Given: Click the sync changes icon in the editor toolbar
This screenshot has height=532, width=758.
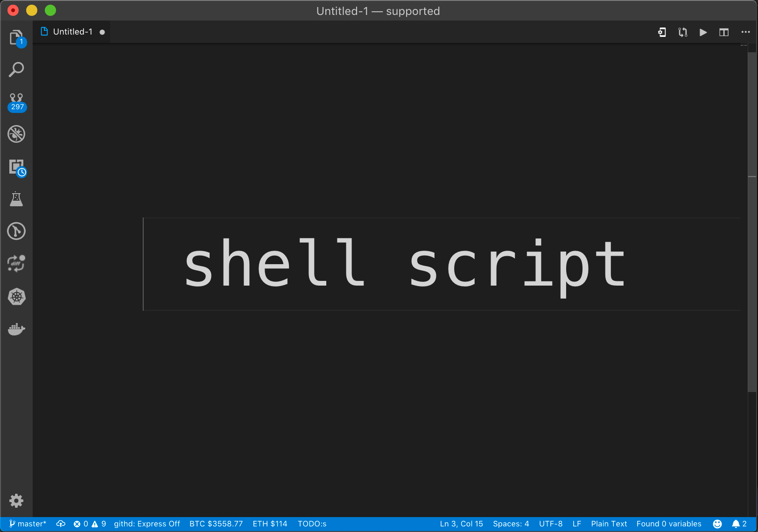Looking at the screenshot, I should (682, 32).
